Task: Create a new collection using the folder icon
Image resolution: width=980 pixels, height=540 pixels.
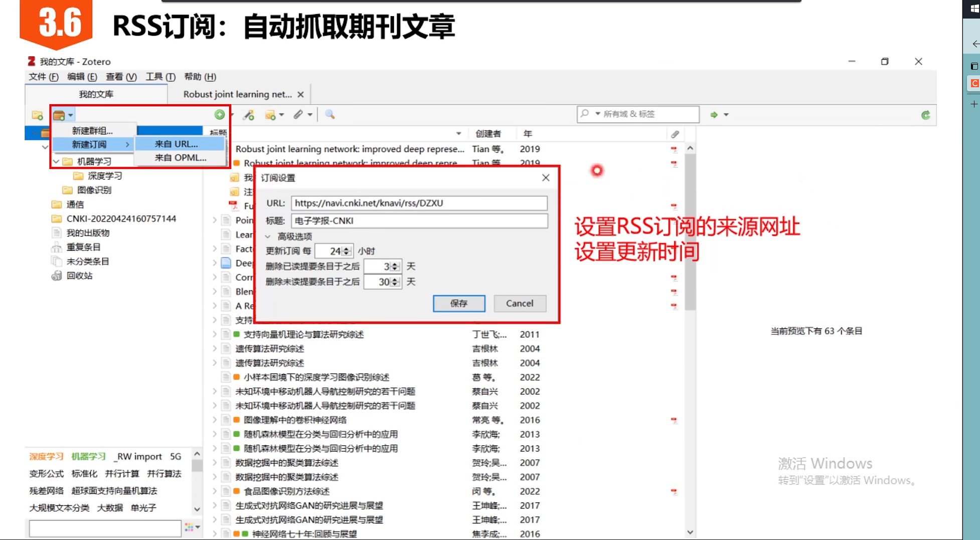Action: [37, 114]
